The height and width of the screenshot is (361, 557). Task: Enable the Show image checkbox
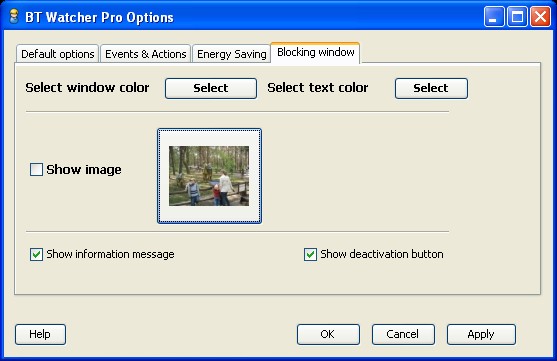coord(36,169)
